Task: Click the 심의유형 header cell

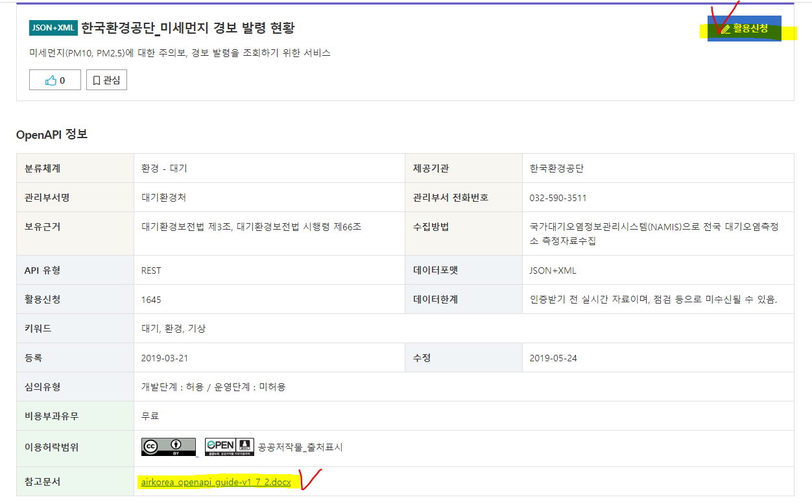Action: (x=75, y=387)
